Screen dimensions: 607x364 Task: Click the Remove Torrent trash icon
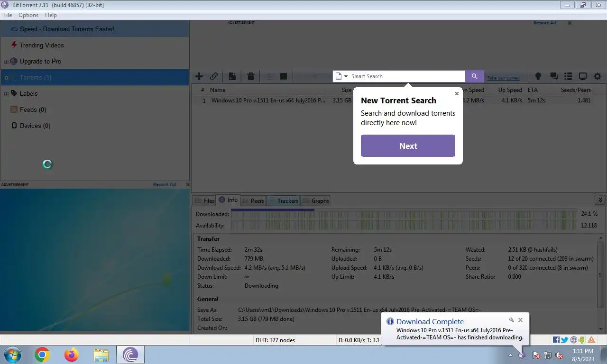coord(251,76)
